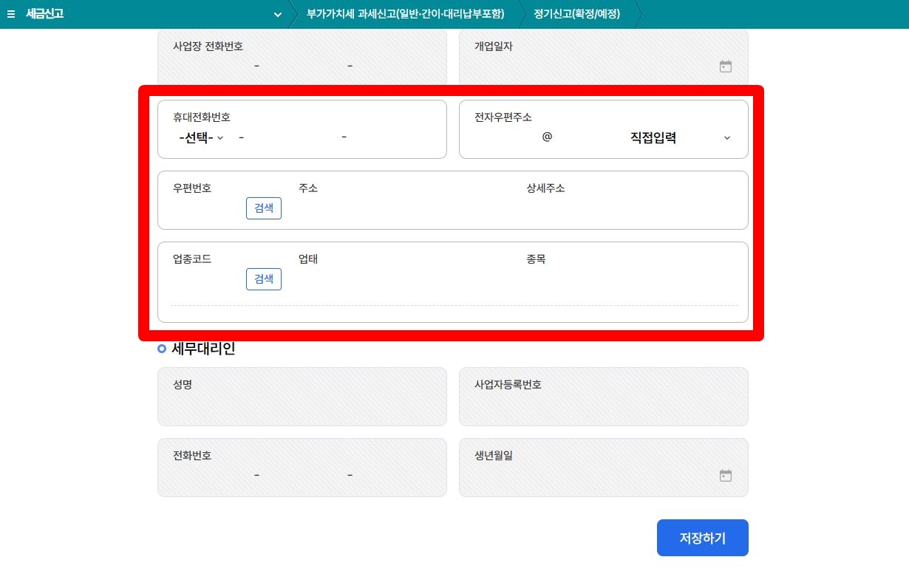Expand the 세금신고 header dropdown chevron
909x588 pixels.
click(277, 14)
